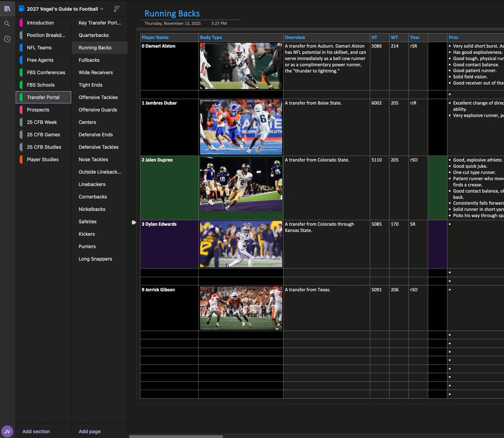Select the Punters page
The height and width of the screenshot is (438, 504).
click(x=100, y=246)
